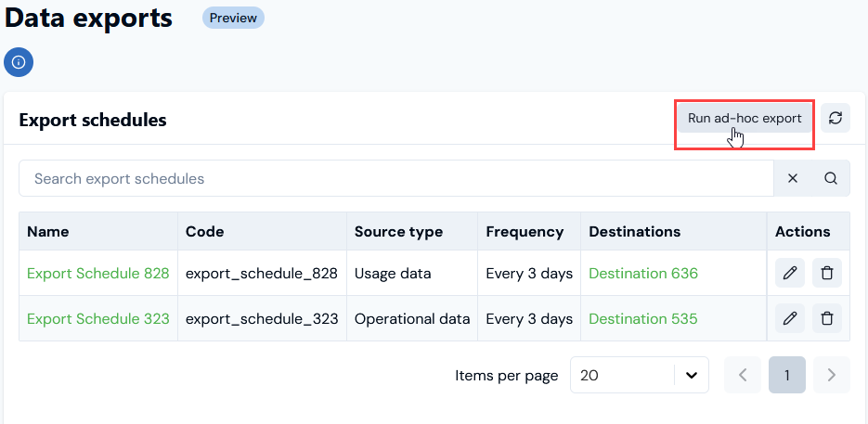
Task: Open the Export Schedule 828 link
Action: (98, 273)
